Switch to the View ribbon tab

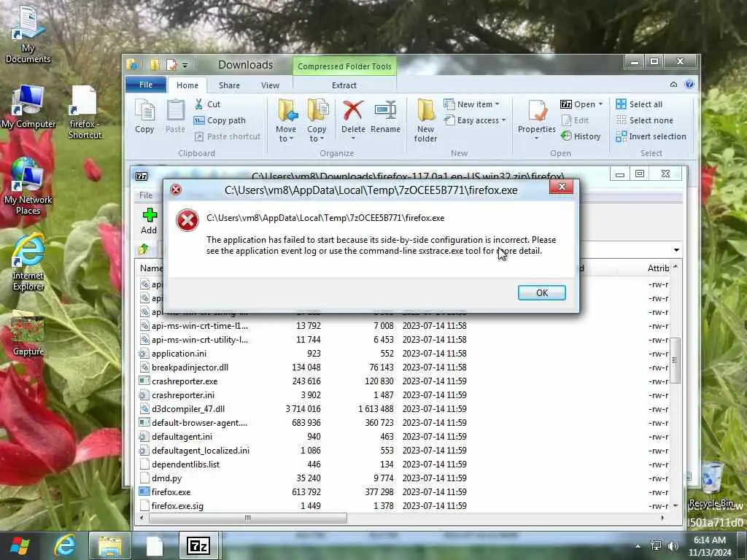click(270, 85)
